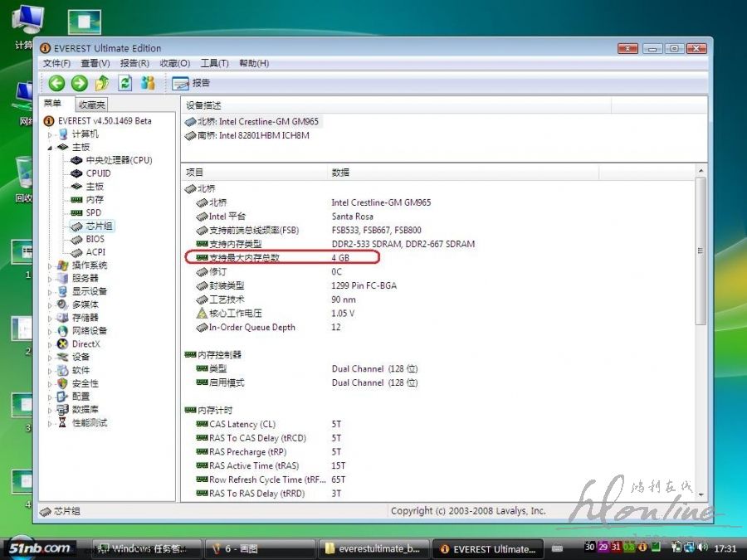The width and height of the screenshot is (747, 560).
Task: Expand the DirectX tree node
Action: click(x=50, y=344)
